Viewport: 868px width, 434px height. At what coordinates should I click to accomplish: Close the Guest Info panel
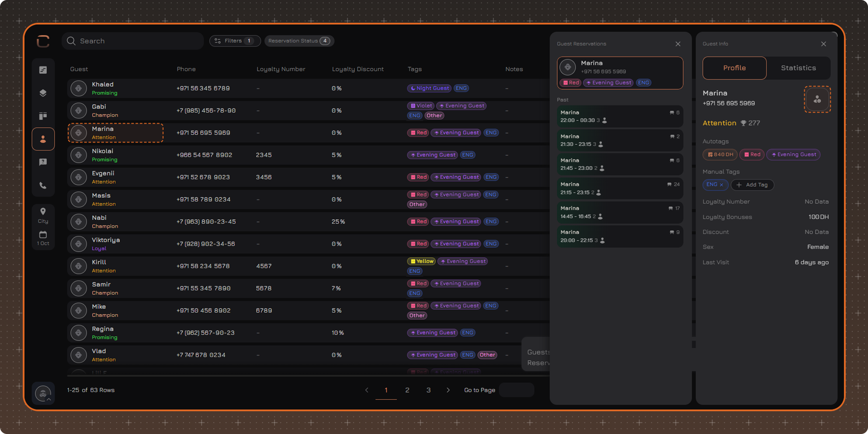pyautogui.click(x=823, y=44)
